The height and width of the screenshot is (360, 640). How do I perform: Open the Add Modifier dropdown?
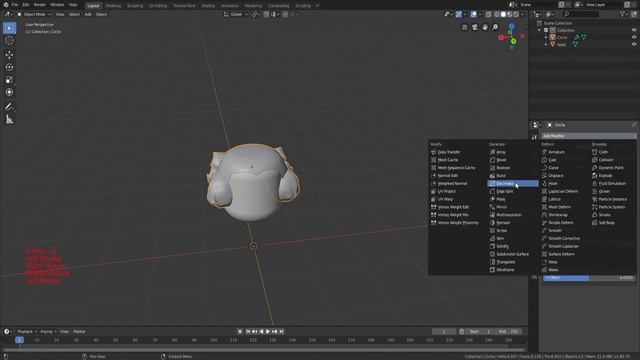pyautogui.click(x=588, y=136)
